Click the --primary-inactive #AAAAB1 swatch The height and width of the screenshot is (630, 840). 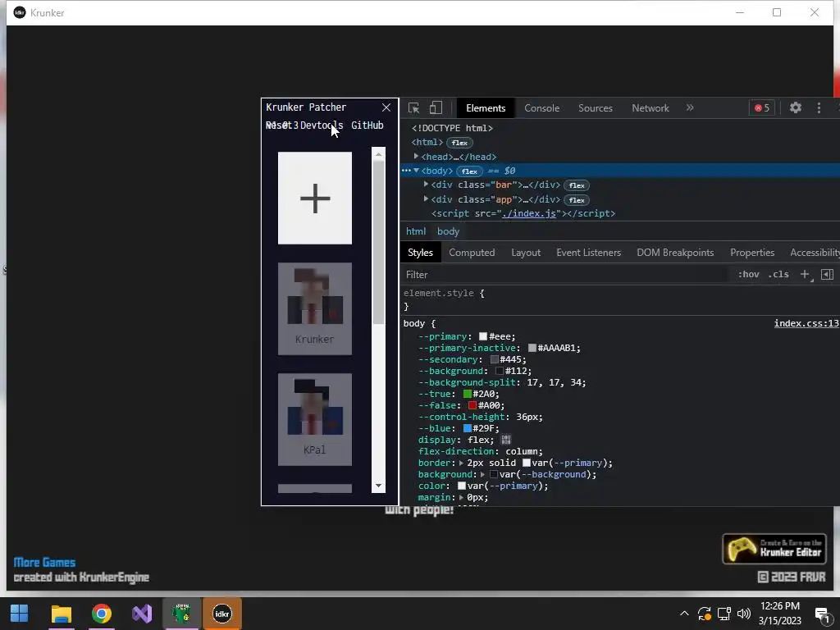532,348
